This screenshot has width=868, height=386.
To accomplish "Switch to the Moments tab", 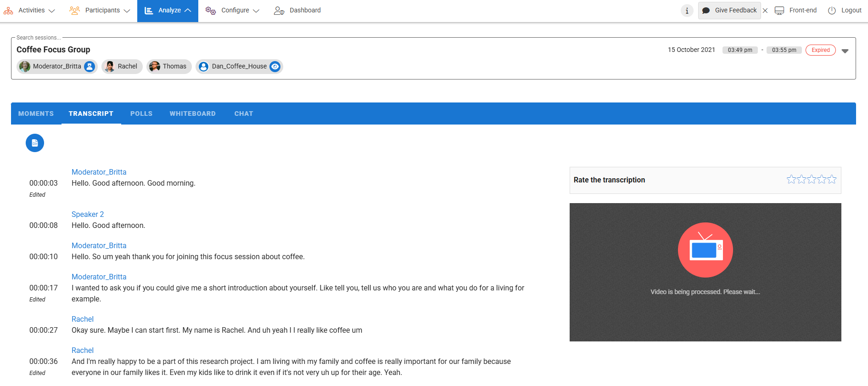I will (x=36, y=114).
